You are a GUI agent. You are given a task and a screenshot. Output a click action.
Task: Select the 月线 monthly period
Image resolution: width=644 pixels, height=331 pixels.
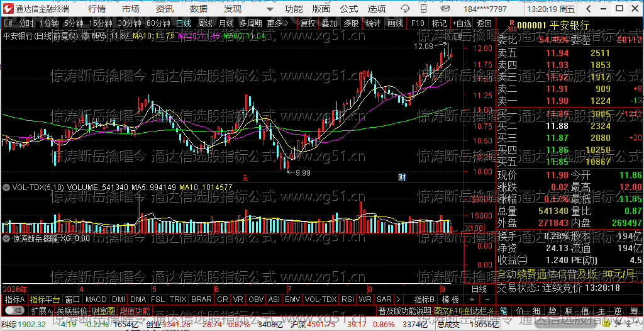pos(226,24)
